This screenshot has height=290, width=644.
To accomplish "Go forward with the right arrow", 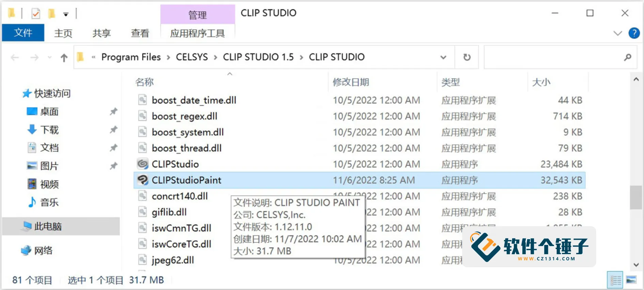I will pyautogui.click(x=34, y=58).
